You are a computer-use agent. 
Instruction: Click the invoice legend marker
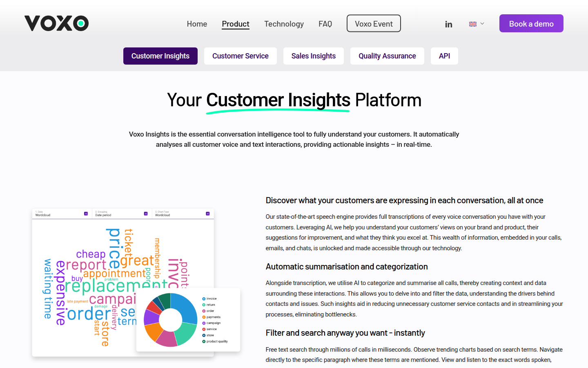click(x=204, y=299)
